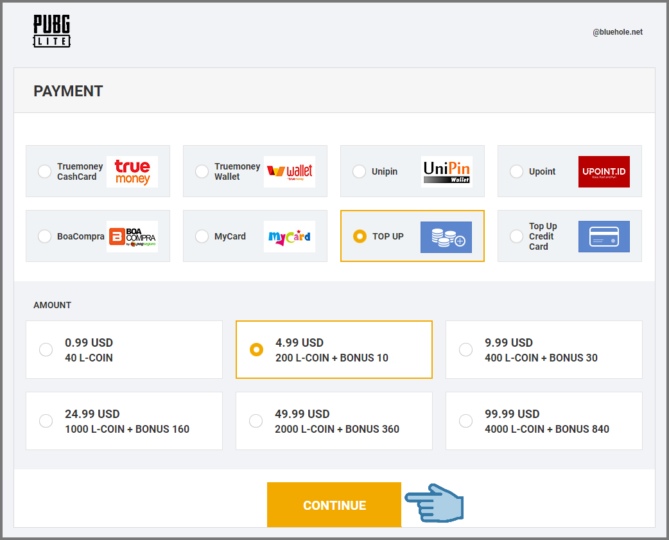The image size is (669, 540).
Task: Click the MyCard label text
Action: [230, 236]
